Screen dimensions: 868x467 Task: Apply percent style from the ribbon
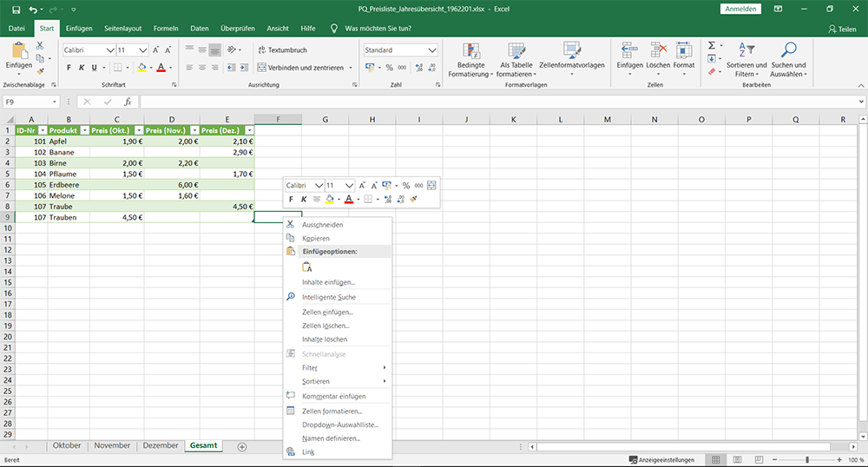390,68
